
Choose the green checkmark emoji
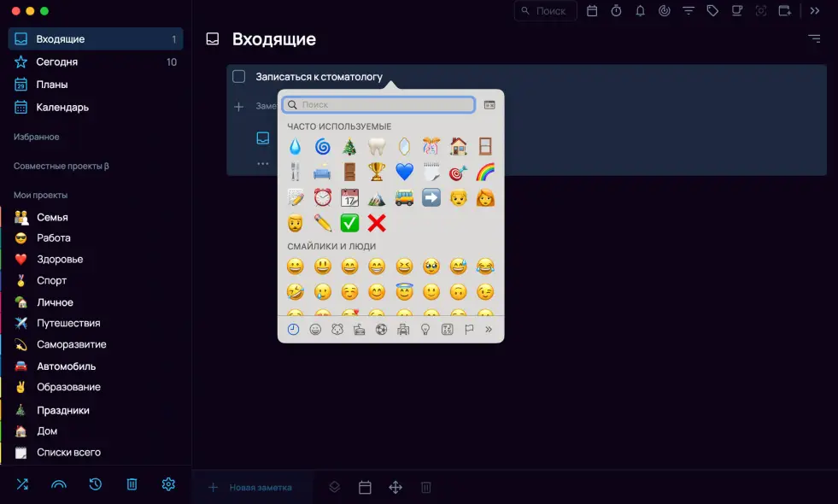[x=349, y=223]
